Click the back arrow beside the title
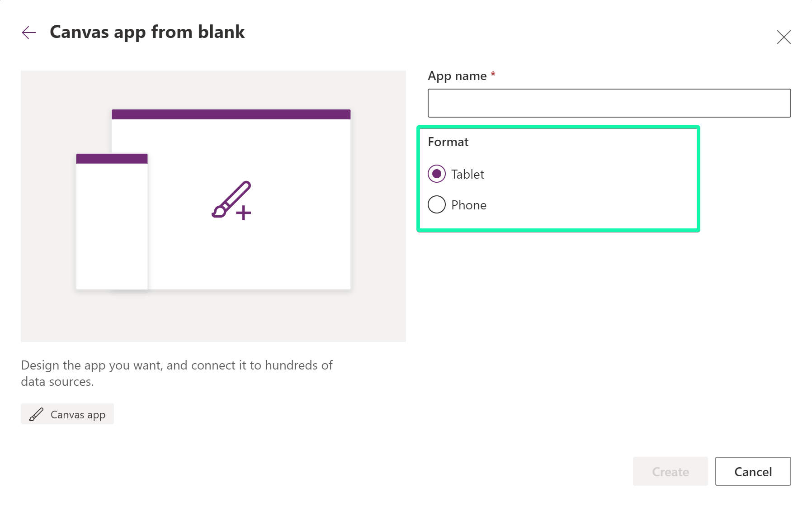Viewport: 812px width, 507px height. [x=29, y=33]
